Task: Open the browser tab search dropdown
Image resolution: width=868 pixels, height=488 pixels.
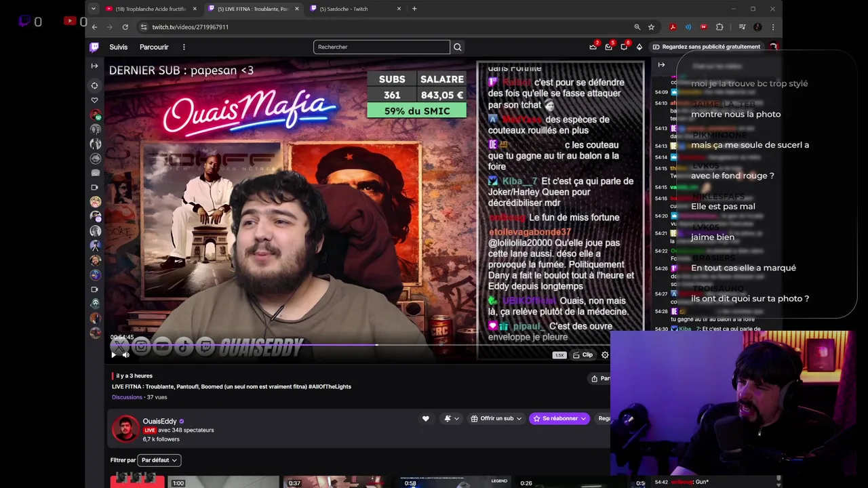Action: pos(94,9)
